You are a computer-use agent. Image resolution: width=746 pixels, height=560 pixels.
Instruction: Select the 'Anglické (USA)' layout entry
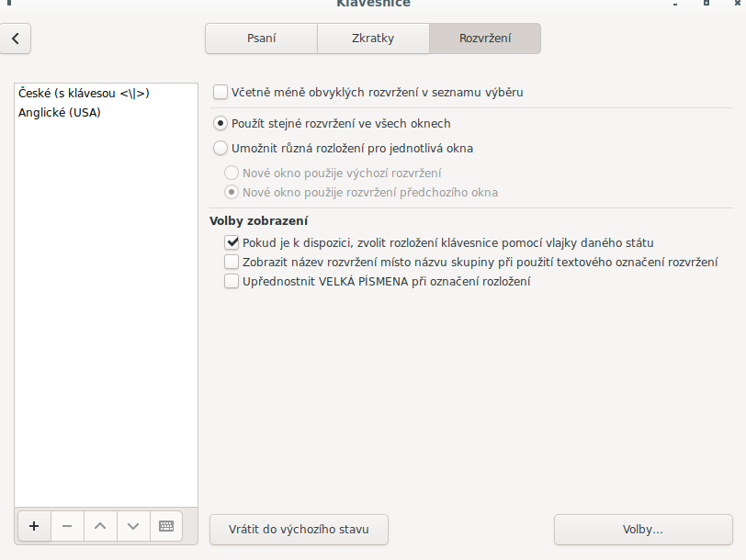(x=60, y=113)
